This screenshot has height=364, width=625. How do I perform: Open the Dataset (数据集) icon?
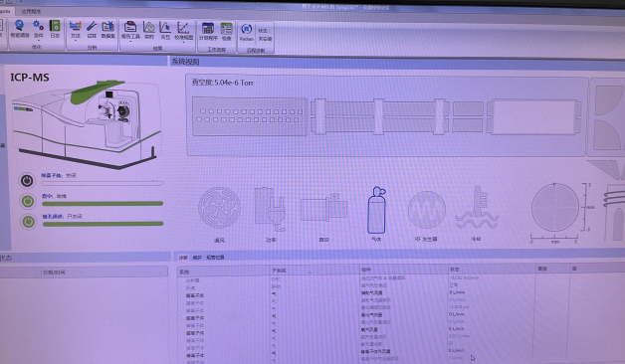(x=108, y=30)
